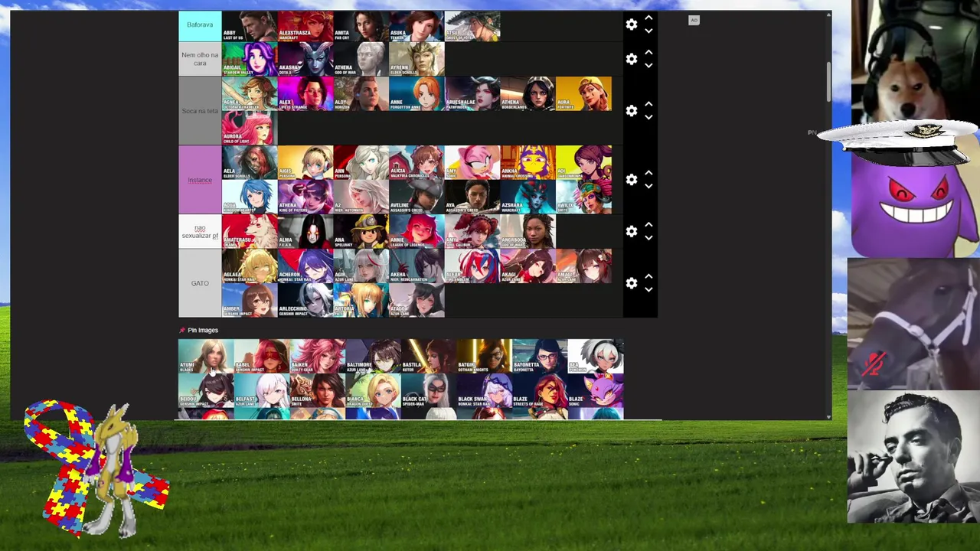
Task: Select the Aela Elder Scrolls image
Action: pos(250,162)
